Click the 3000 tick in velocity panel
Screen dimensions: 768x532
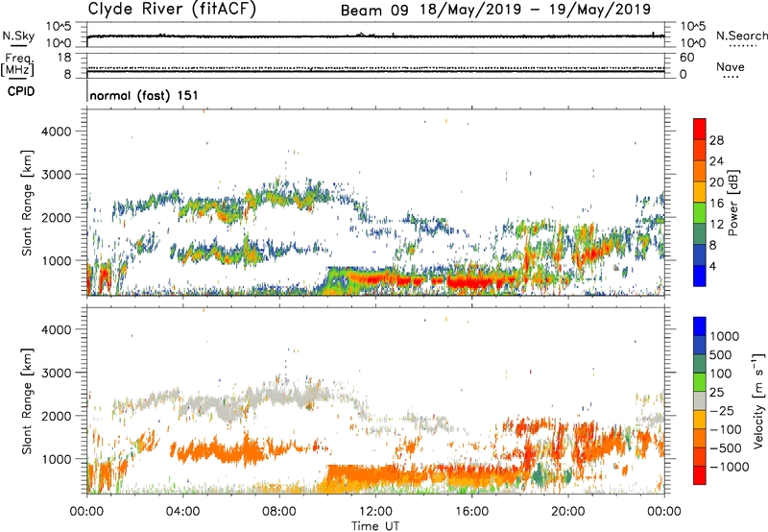(57, 373)
